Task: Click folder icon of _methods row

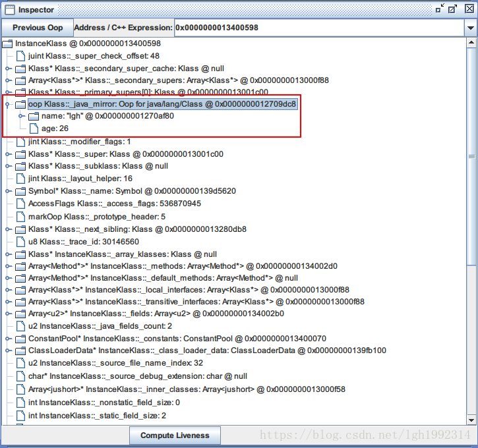Action: 20,266
